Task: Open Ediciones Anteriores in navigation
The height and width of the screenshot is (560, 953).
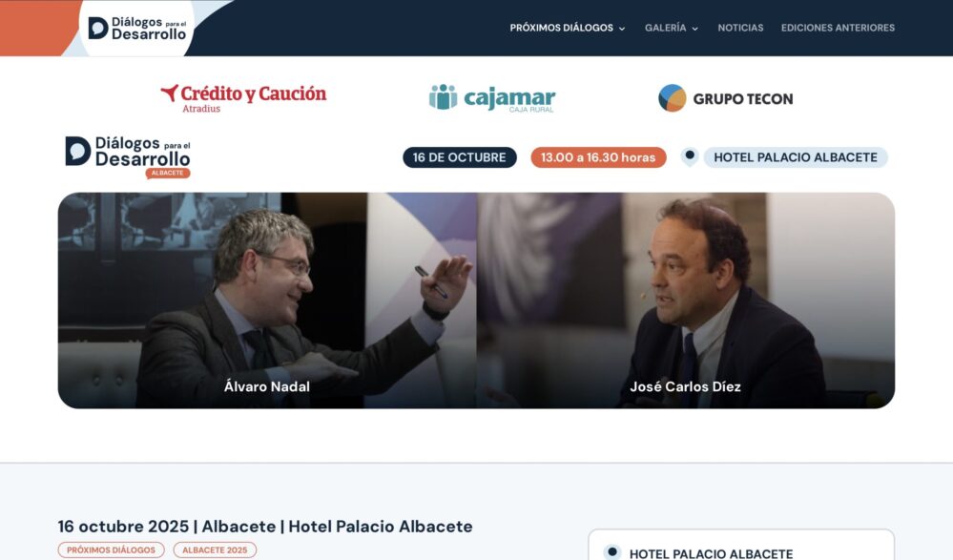Action: [x=838, y=28]
